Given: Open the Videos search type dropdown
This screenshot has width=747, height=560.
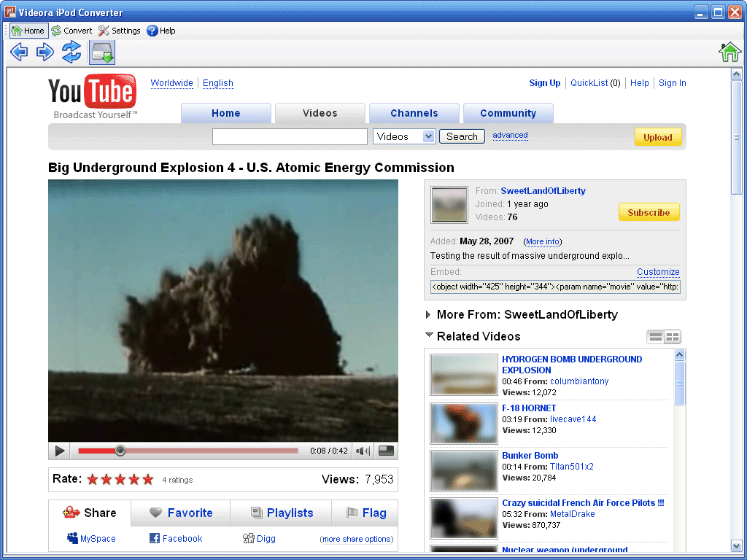Looking at the screenshot, I should [x=404, y=136].
